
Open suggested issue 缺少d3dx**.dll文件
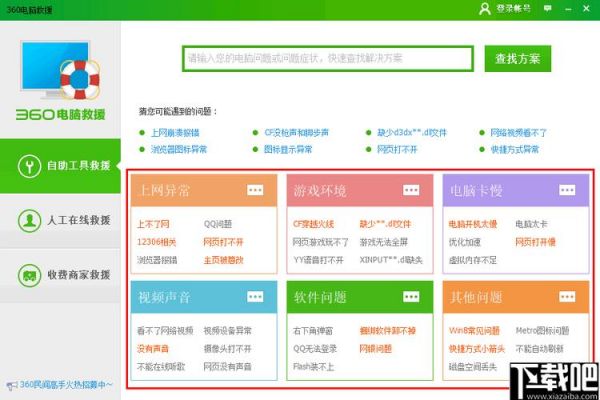(412, 133)
